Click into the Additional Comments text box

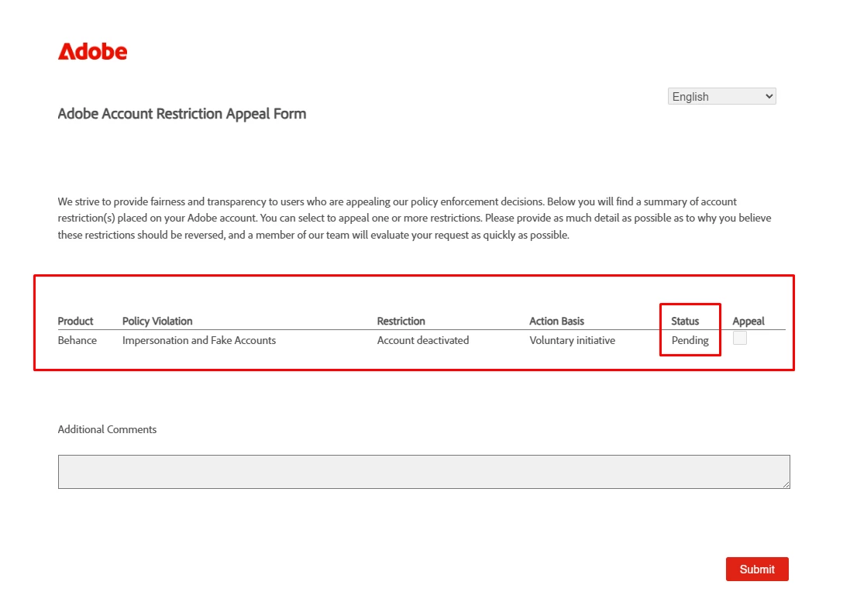(424, 472)
